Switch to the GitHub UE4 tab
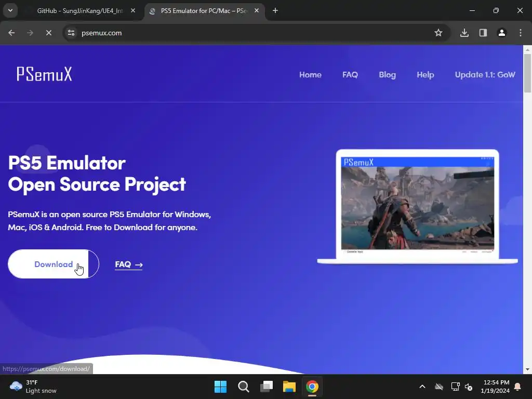Image resolution: width=532 pixels, height=399 pixels. tap(79, 11)
